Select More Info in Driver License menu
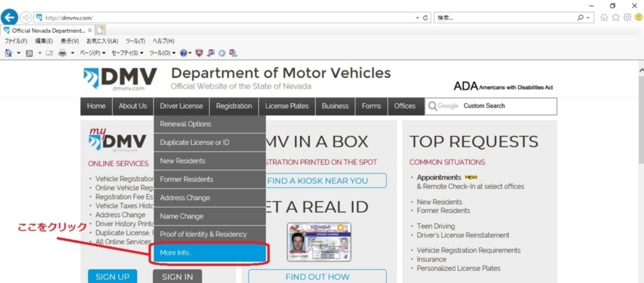The image size is (644, 283). [x=210, y=253]
